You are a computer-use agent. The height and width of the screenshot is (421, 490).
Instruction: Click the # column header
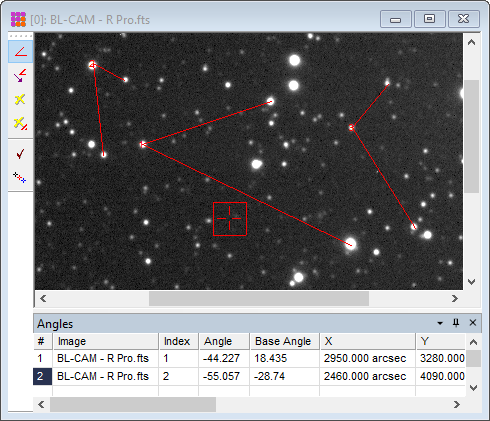point(43,341)
